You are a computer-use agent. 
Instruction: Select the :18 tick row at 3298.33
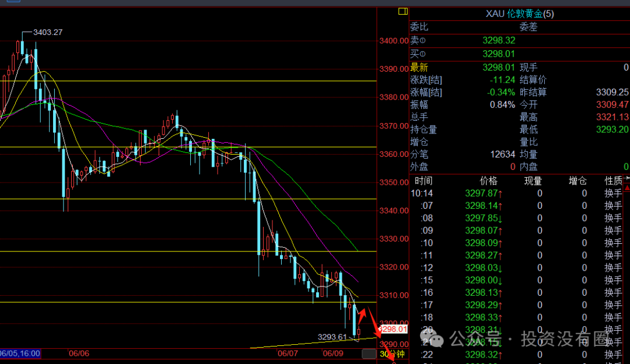tap(517, 317)
